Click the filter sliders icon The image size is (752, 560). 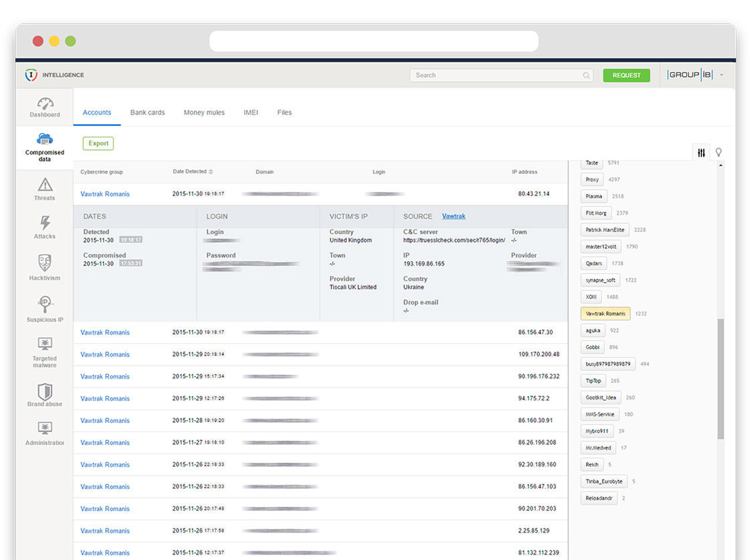click(x=701, y=153)
